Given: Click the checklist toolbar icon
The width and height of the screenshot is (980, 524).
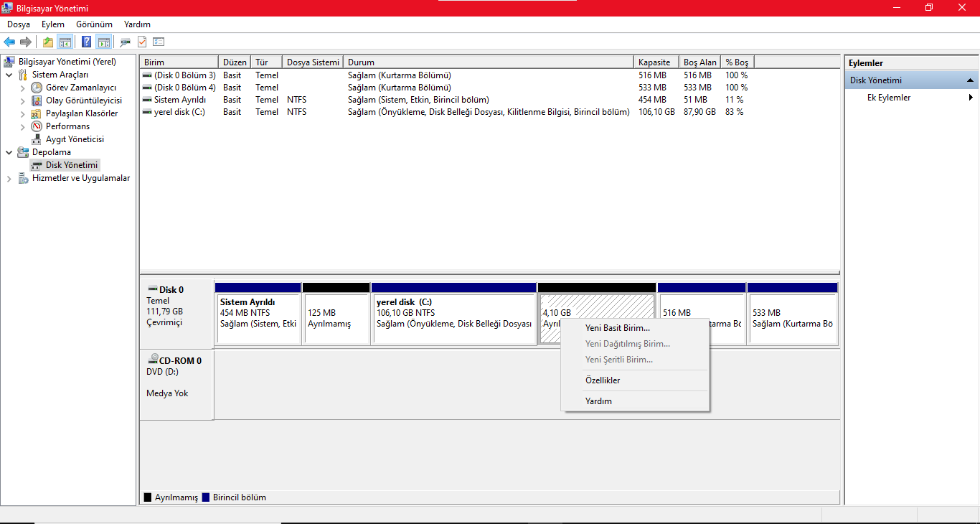Looking at the screenshot, I should click(159, 42).
